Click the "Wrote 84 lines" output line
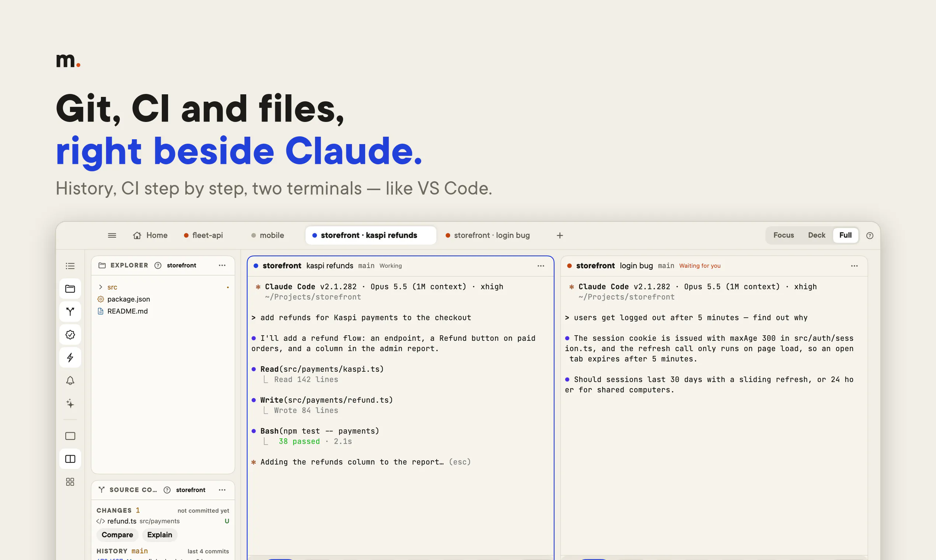936x560 pixels. pyautogui.click(x=306, y=410)
